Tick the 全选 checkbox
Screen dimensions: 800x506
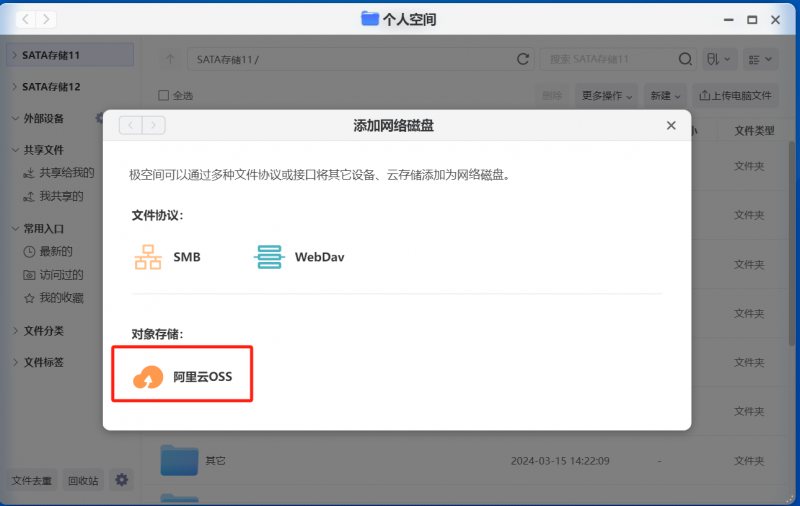163,95
